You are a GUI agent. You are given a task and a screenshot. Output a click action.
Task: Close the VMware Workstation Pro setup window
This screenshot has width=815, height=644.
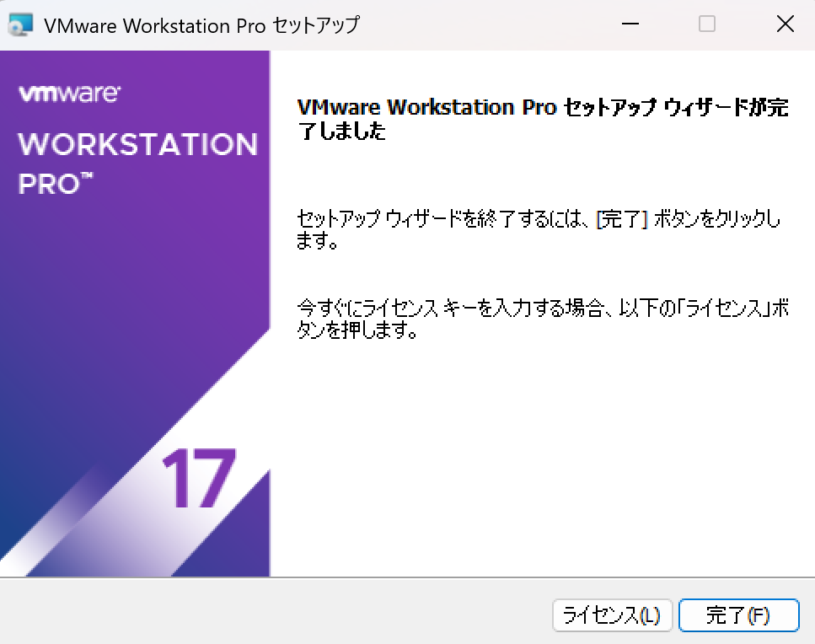(785, 24)
